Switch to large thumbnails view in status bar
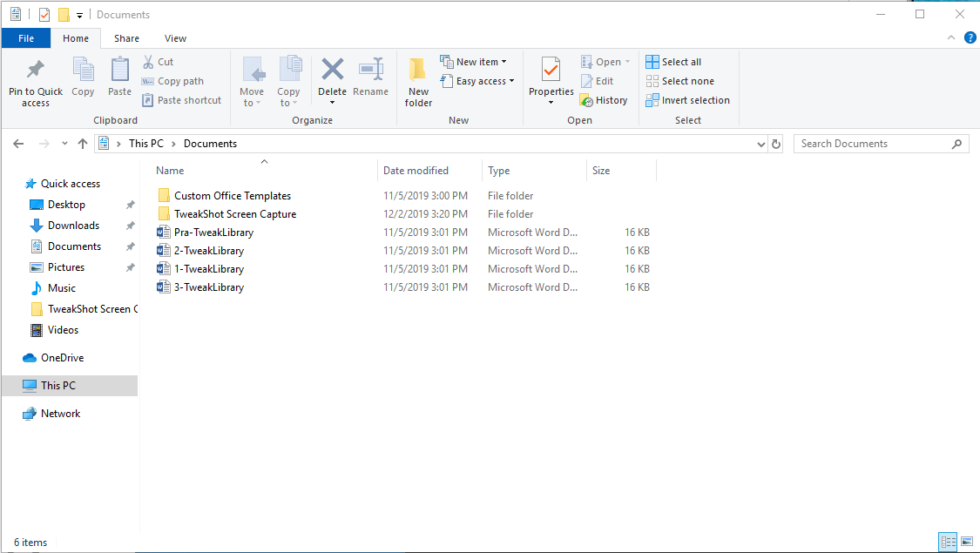The image size is (980, 553). [x=968, y=542]
